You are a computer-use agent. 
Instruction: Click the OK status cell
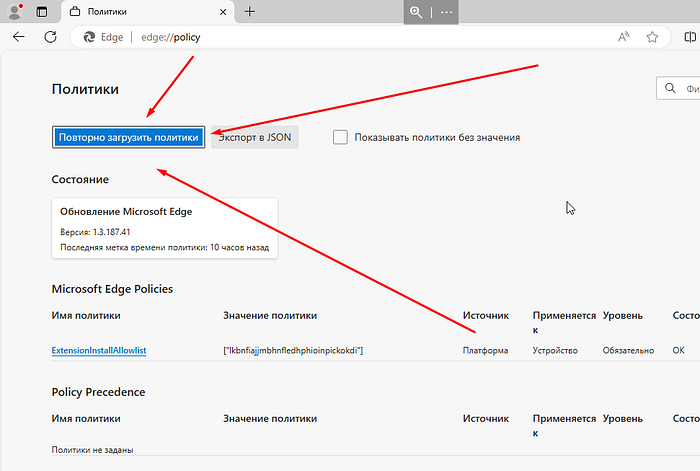coord(679,350)
